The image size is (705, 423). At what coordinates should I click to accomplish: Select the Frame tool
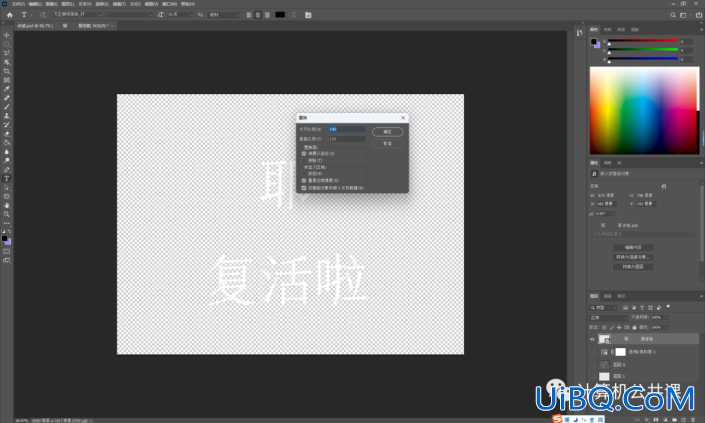pyautogui.click(x=7, y=80)
